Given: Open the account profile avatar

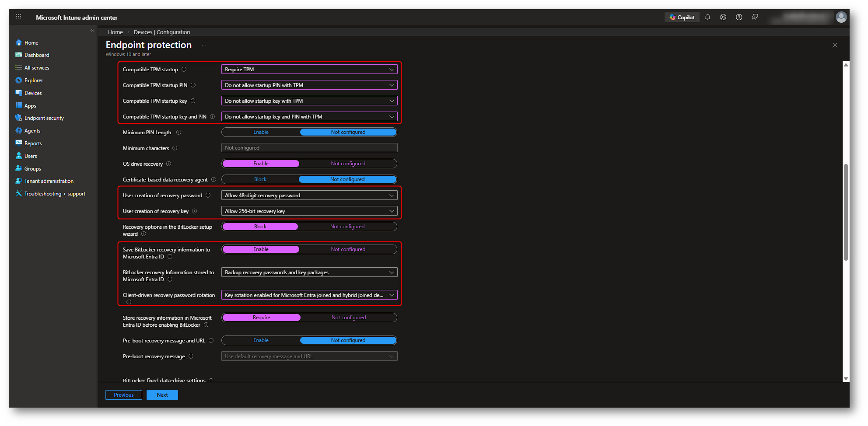Looking at the screenshot, I should pos(841,17).
